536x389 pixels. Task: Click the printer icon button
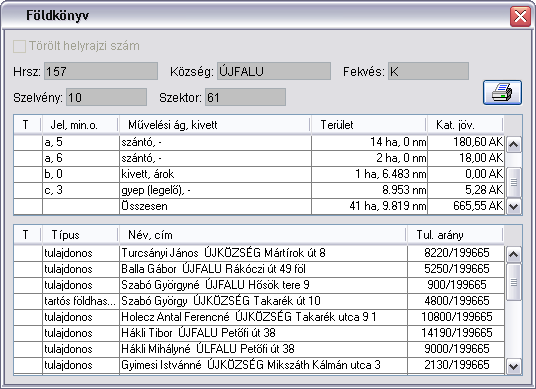502,92
